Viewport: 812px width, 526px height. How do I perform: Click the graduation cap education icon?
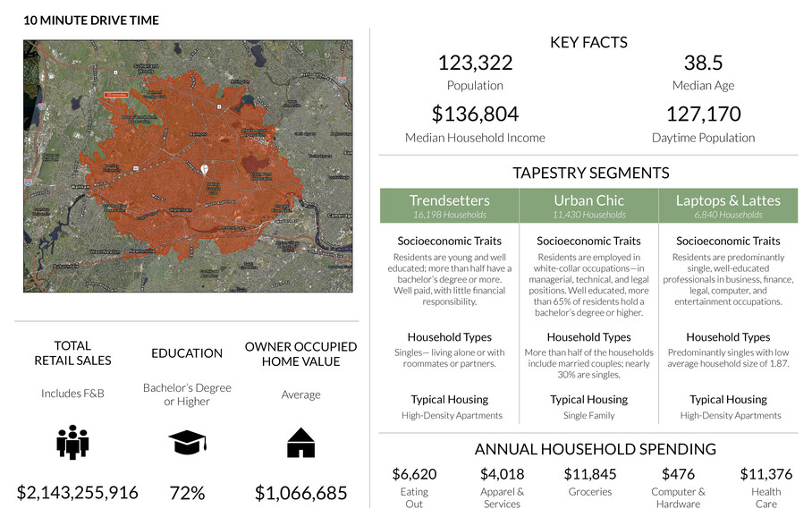(x=187, y=443)
